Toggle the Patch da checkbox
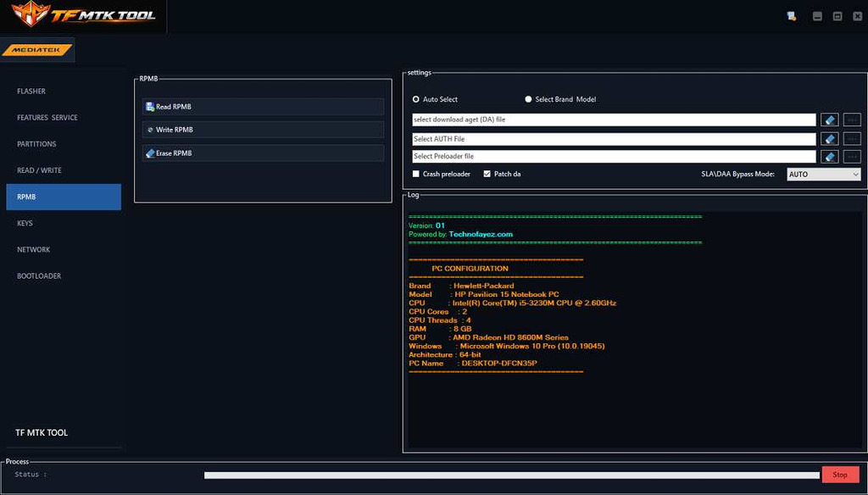 [x=487, y=174]
